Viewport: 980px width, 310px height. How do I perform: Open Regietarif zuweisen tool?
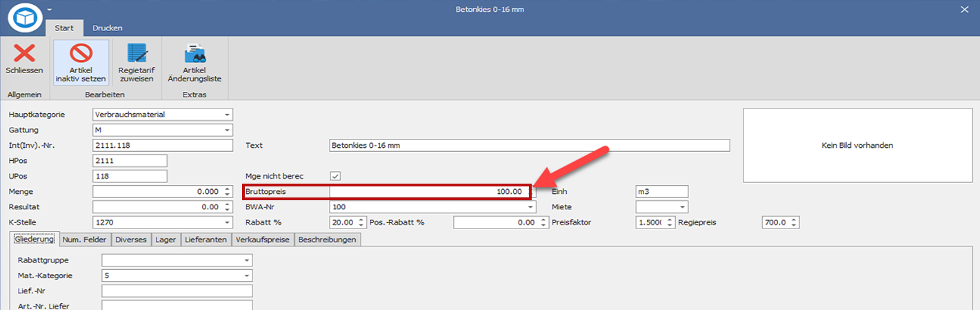tap(135, 54)
